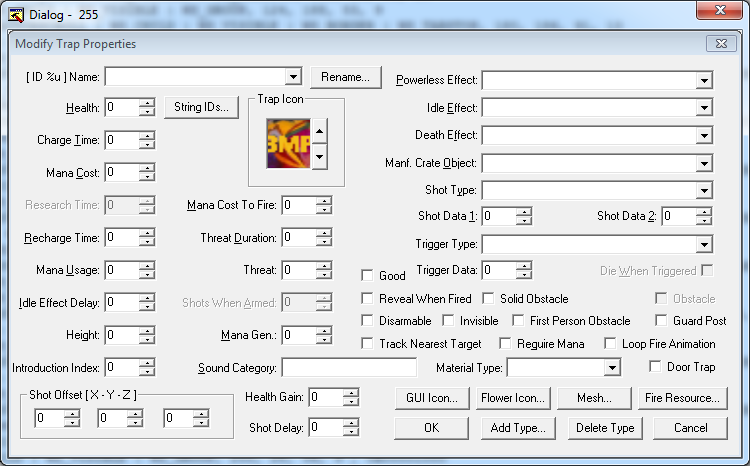The width and height of the screenshot is (750, 466).
Task: Toggle the Disarmable checkbox
Action: pyautogui.click(x=367, y=321)
